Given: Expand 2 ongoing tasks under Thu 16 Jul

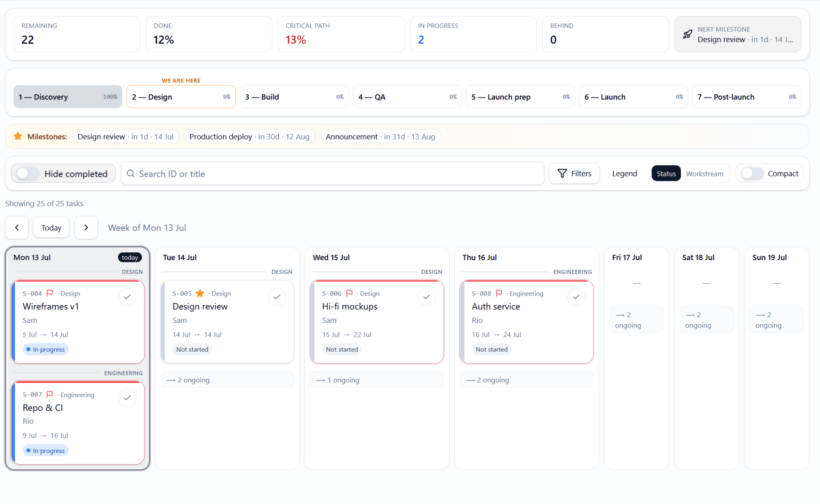Looking at the screenshot, I should pyautogui.click(x=526, y=380).
